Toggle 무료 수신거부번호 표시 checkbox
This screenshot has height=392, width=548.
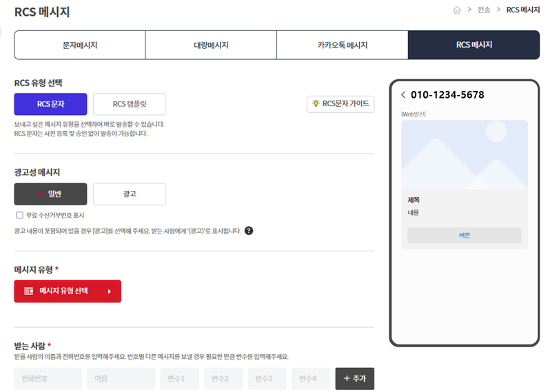click(x=19, y=215)
